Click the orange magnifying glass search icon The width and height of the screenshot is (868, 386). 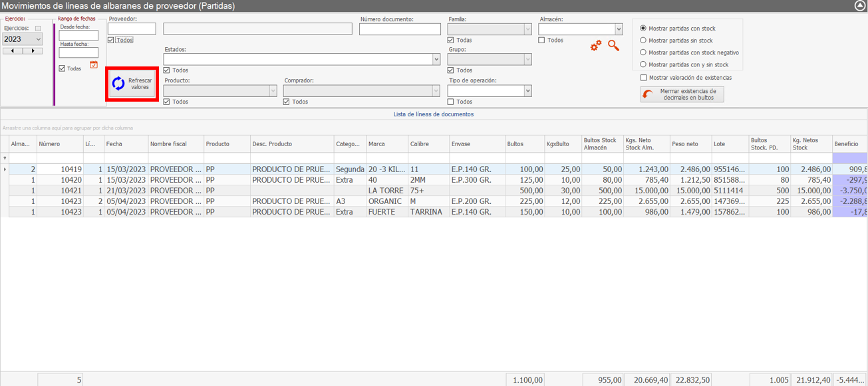(613, 45)
